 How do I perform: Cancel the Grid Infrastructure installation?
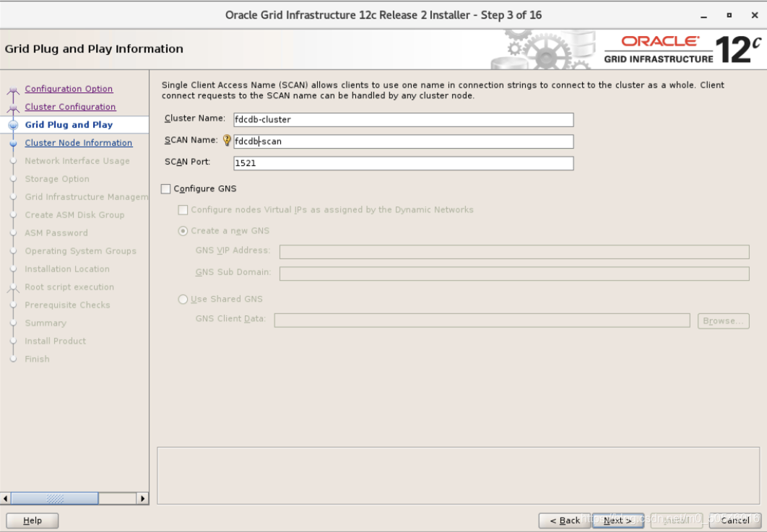point(734,520)
